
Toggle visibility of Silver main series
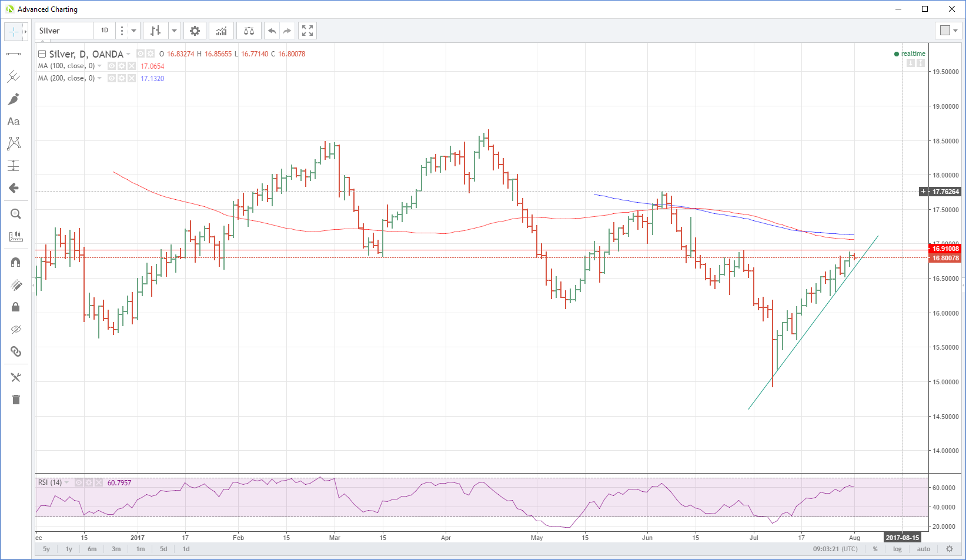[x=141, y=53]
